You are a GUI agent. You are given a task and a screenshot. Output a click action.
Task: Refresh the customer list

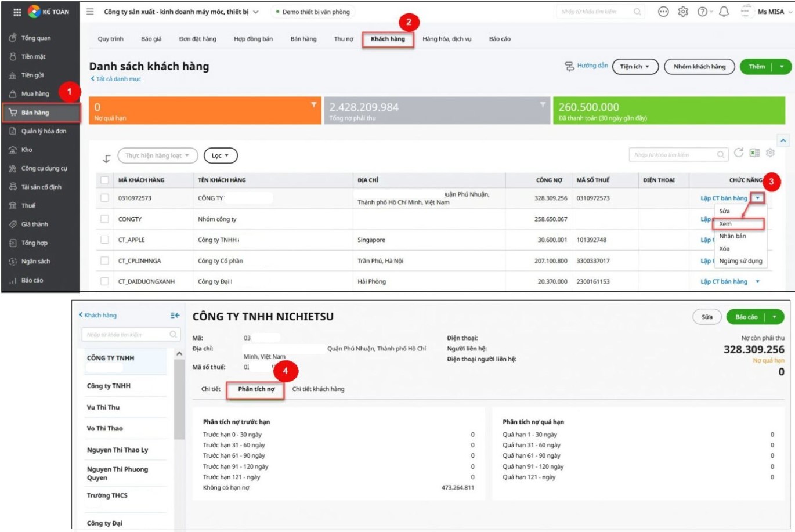pos(739,153)
